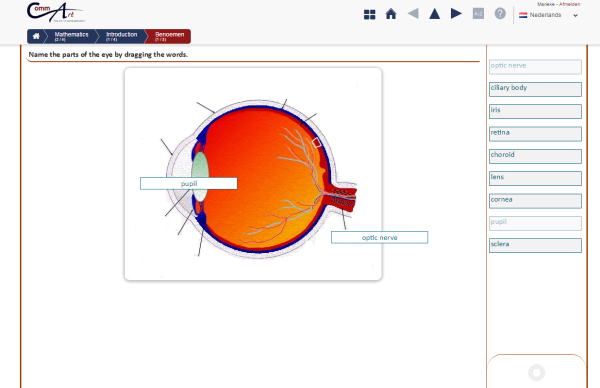Screen dimensions: 600x388
Task: Open the grid overview icon
Action: click(x=369, y=15)
